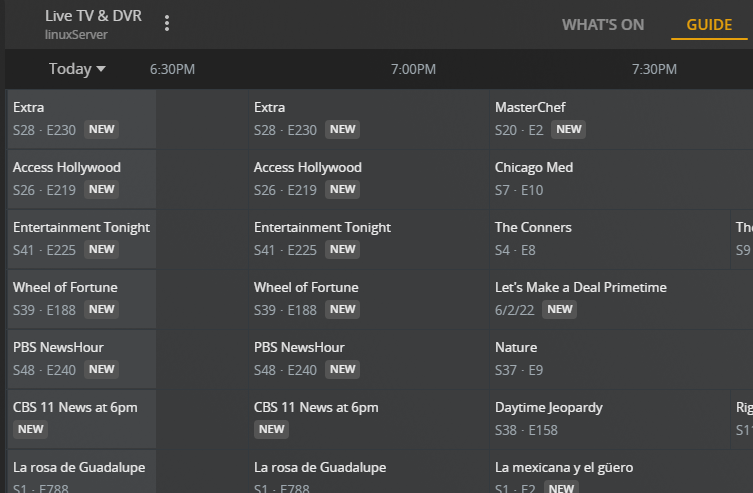Image resolution: width=753 pixels, height=493 pixels.
Task: Select the Guide tab
Action: pos(709,25)
